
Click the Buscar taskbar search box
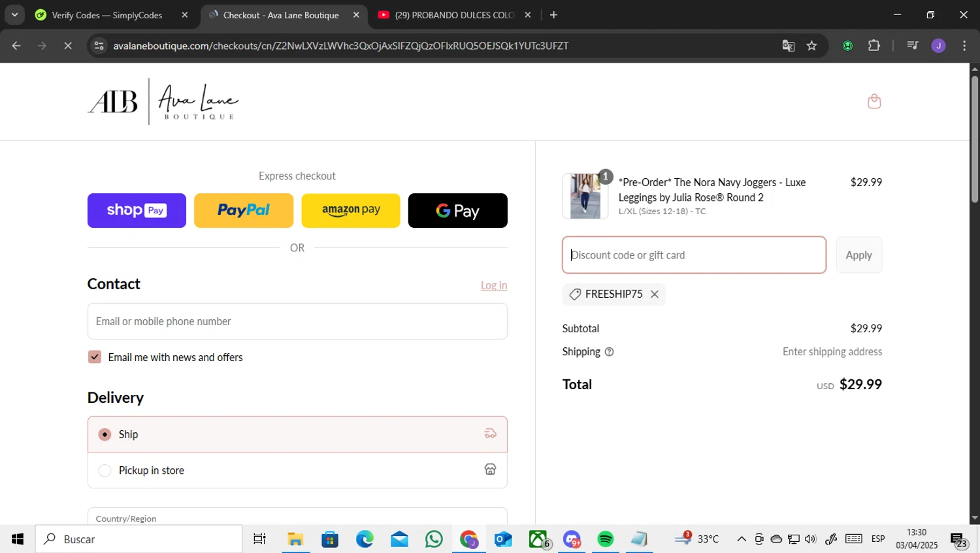point(139,539)
